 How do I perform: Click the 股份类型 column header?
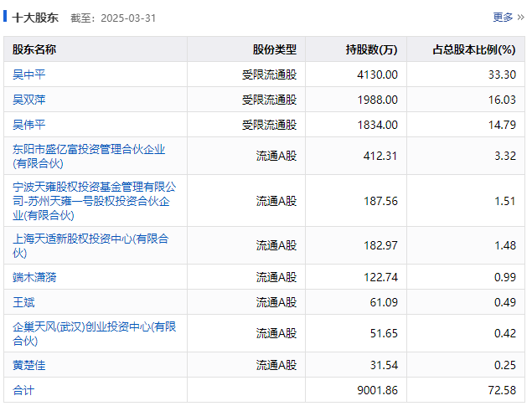(274, 49)
